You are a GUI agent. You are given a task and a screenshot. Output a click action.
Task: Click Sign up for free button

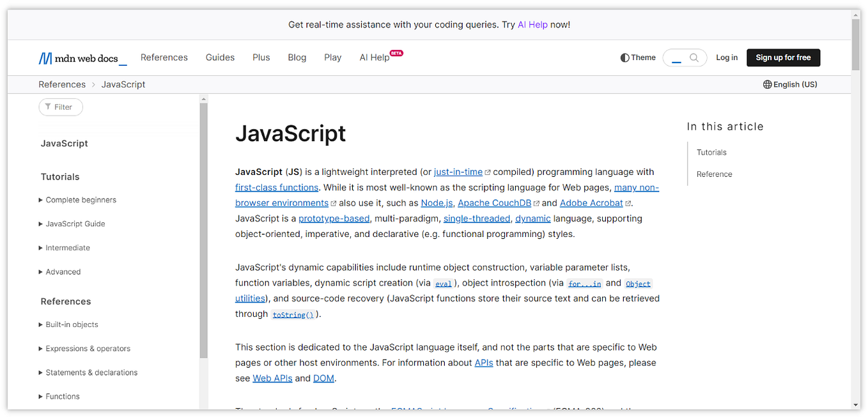click(x=783, y=57)
